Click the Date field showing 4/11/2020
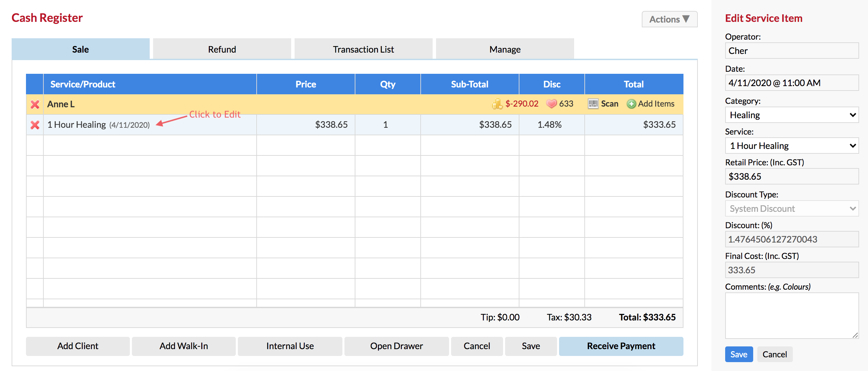This screenshot has width=868, height=371. pos(792,83)
